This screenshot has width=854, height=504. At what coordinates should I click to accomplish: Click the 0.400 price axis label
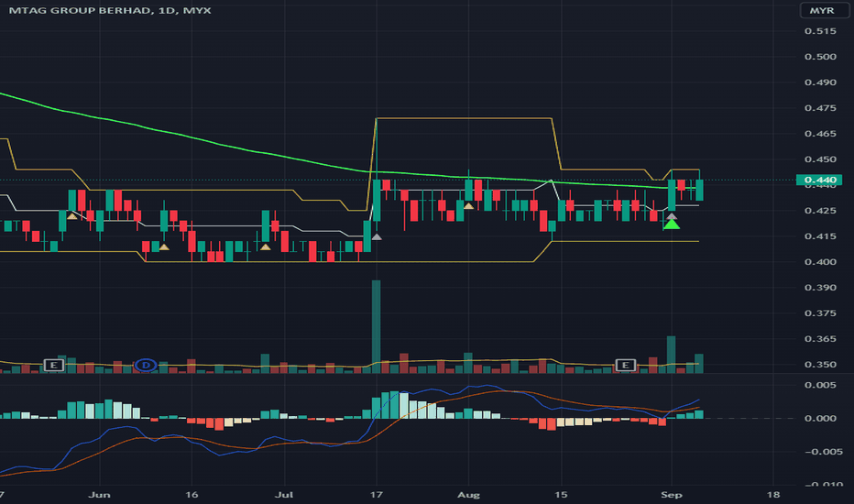coord(820,261)
